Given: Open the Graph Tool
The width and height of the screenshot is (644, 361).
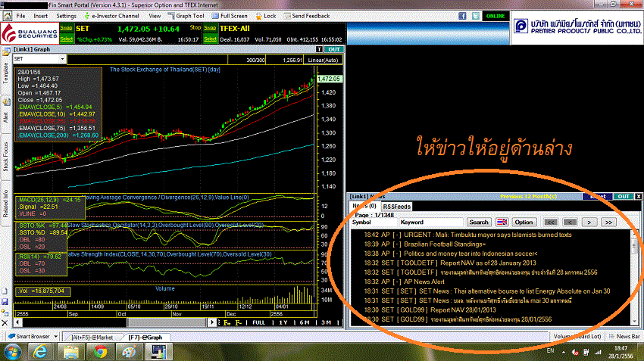Looking at the screenshot, I should 186,16.
